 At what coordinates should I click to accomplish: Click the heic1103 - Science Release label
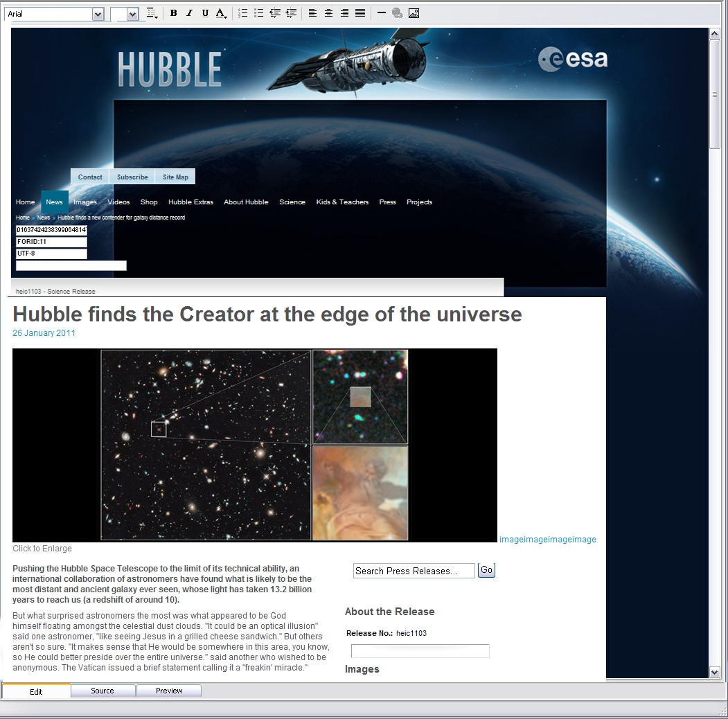(55, 292)
